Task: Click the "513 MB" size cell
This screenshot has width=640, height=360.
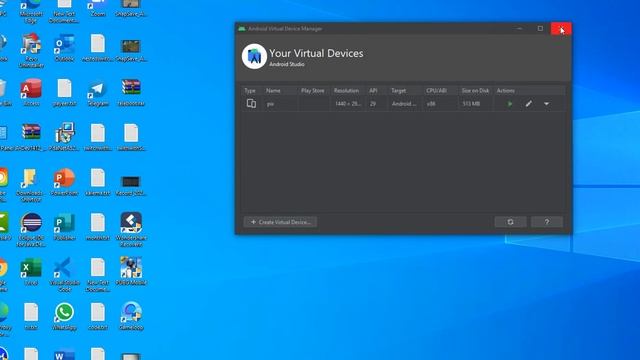Action: (471, 104)
